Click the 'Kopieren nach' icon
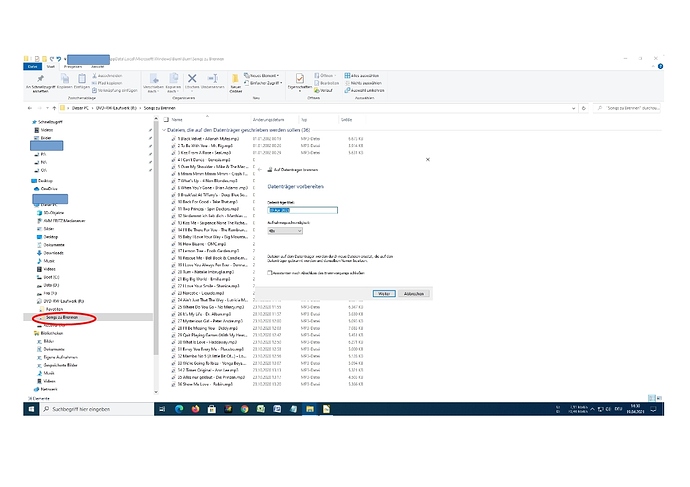The image size is (690, 487). point(173,78)
